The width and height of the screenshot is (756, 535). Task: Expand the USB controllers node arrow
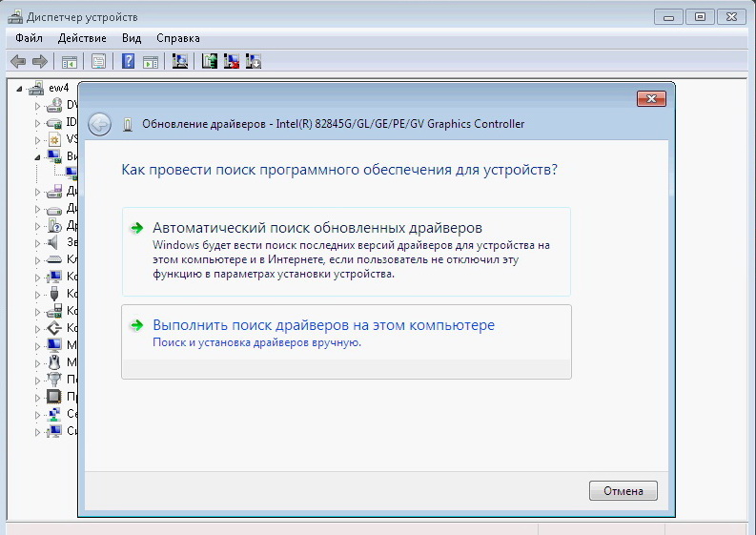click(37, 295)
